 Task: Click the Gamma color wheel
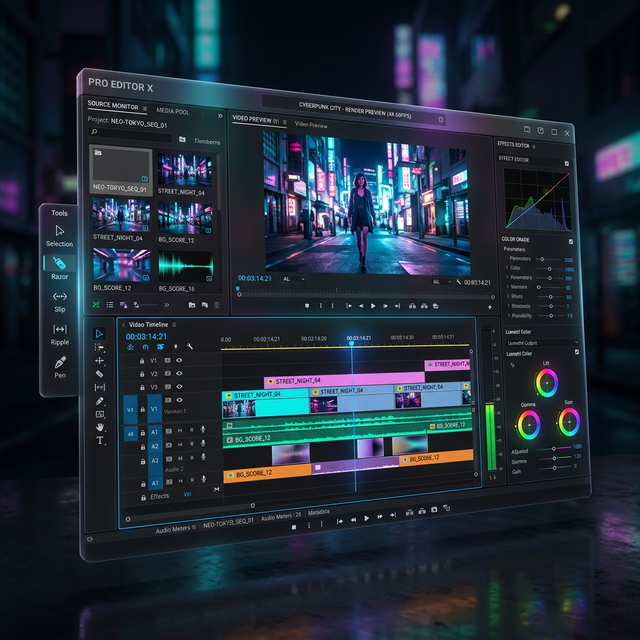(529, 424)
